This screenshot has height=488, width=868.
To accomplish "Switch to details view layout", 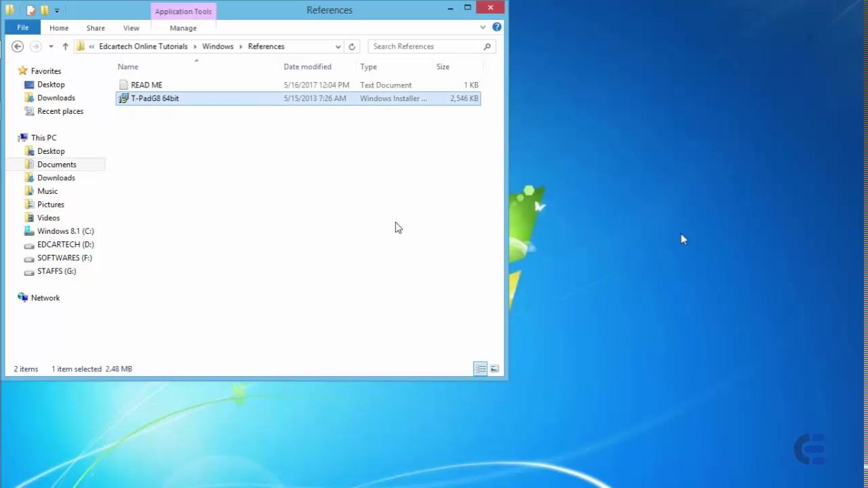I will tap(480, 369).
